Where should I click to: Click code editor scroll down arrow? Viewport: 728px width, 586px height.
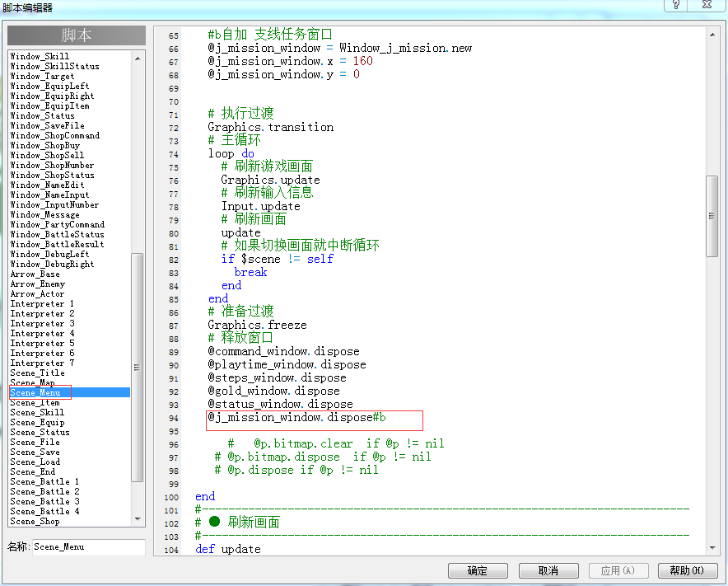[712, 548]
